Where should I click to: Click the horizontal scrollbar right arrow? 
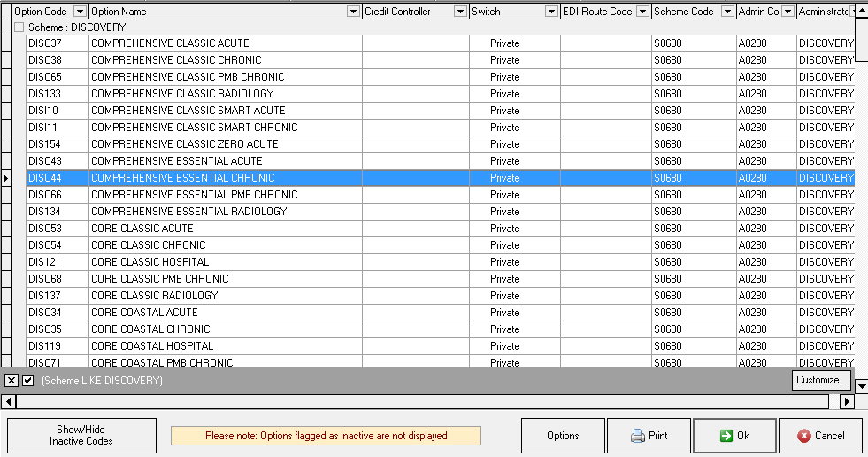[x=847, y=401]
